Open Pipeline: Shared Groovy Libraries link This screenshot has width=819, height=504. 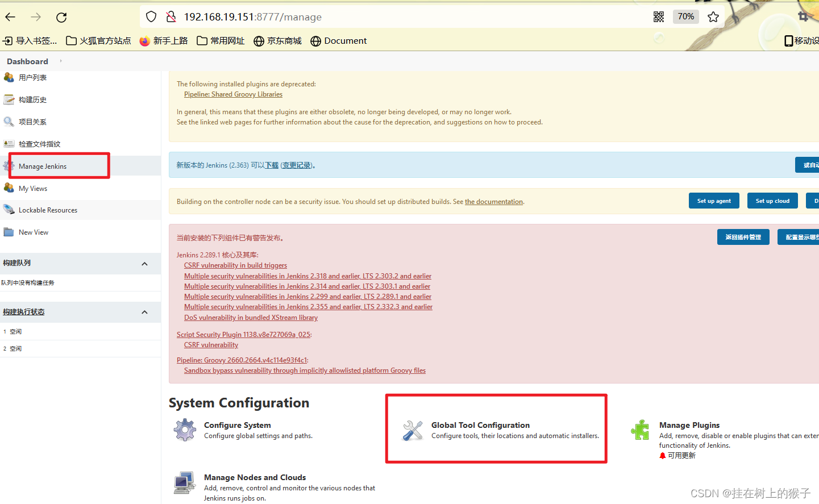233,94
